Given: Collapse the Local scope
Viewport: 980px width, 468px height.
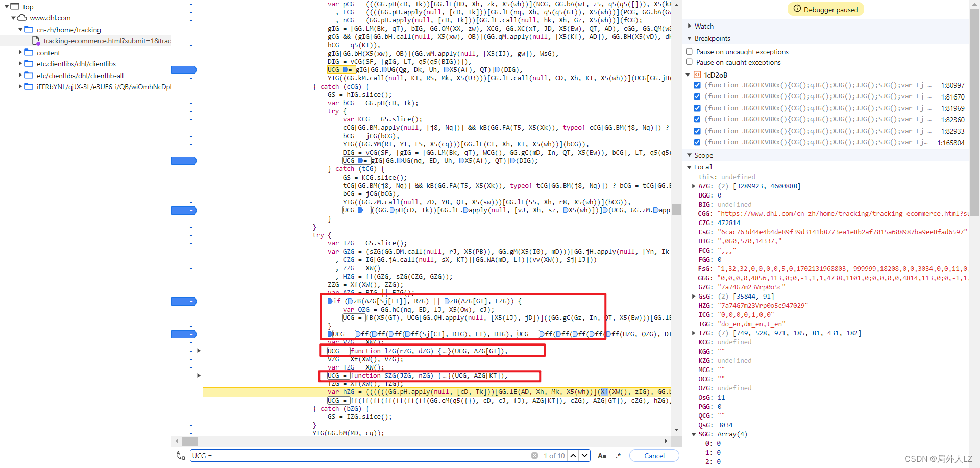Looking at the screenshot, I should point(690,167).
